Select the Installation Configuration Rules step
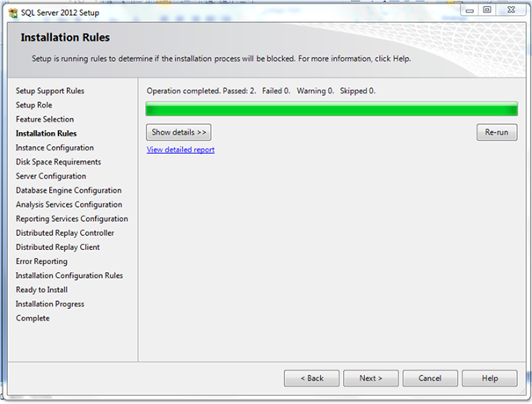 point(69,275)
